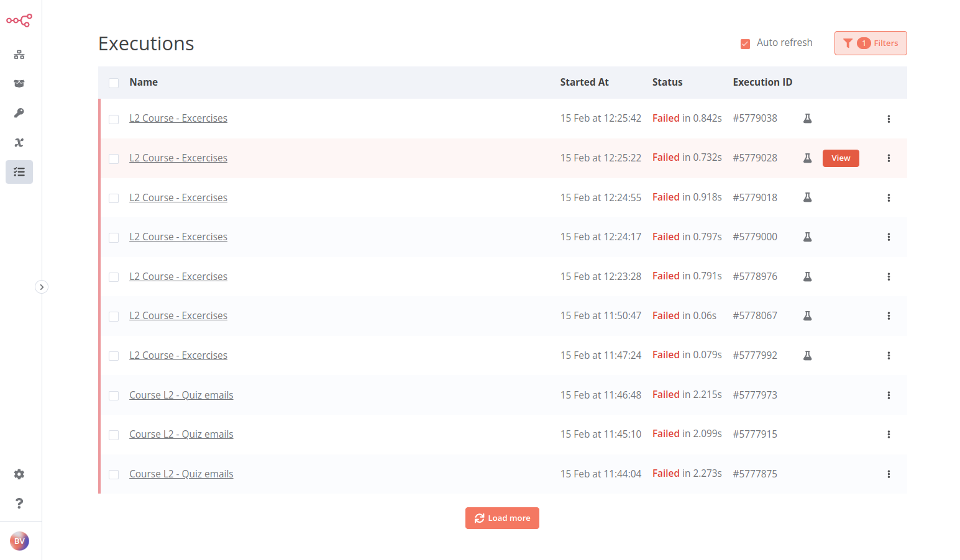Tick the select-all checkbox in header
The width and height of the screenshot is (960, 560).
point(114,83)
